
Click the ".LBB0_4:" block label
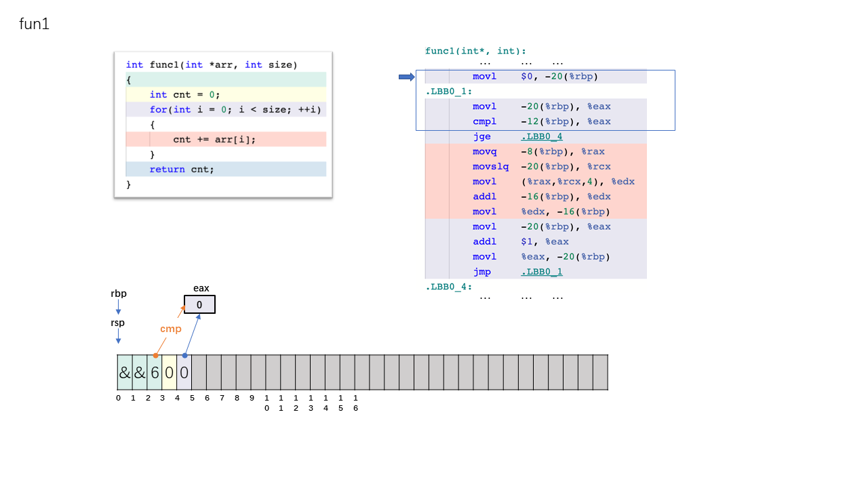[x=449, y=286]
